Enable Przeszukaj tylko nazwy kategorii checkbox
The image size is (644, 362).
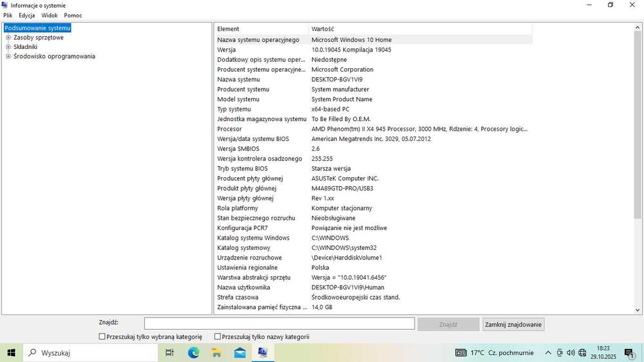point(218,336)
